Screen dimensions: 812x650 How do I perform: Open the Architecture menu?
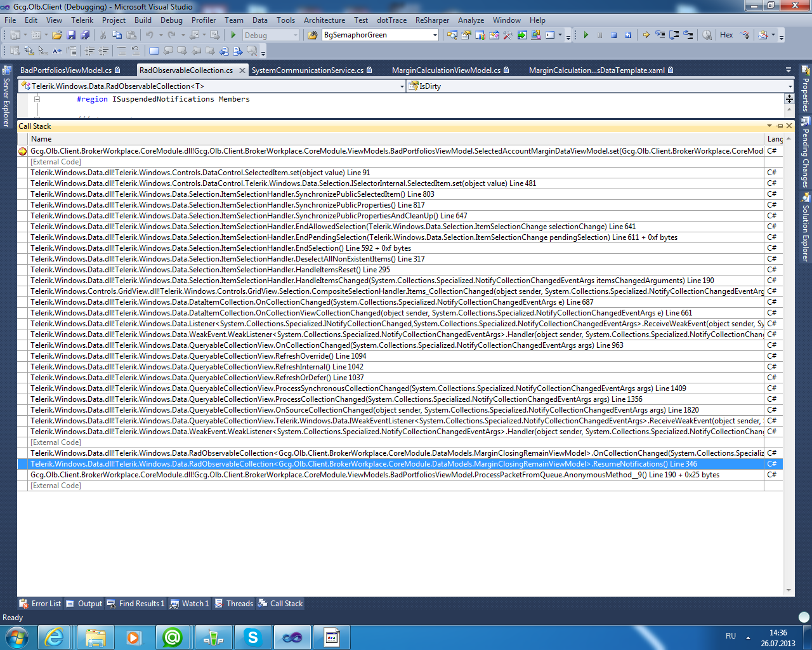click(x=324, y=20)
